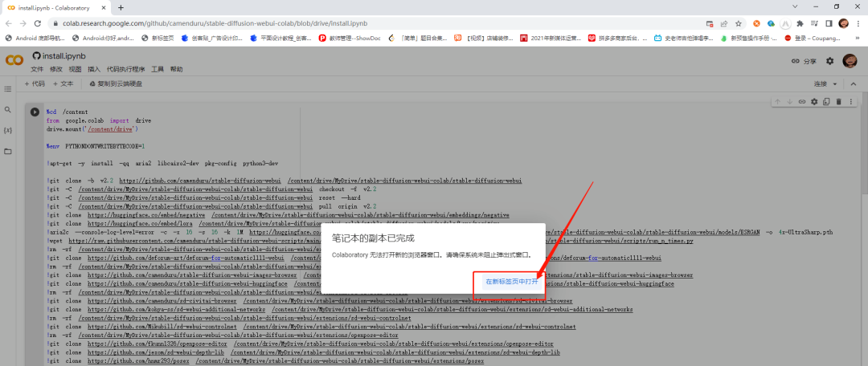Click the 笔记本的副本已完成 dialog title
Screen dimensions: 868x366
373,238
